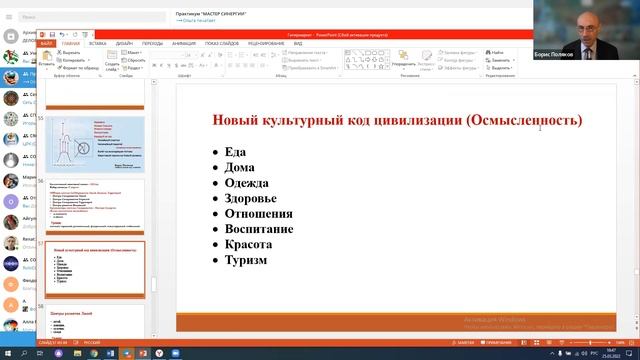Image resolution: width=640 pixels, height=360 pixels.
Task: Click the bullet text Здоровье on the slide
Action: pyautogui.click(x=251, y=198)
